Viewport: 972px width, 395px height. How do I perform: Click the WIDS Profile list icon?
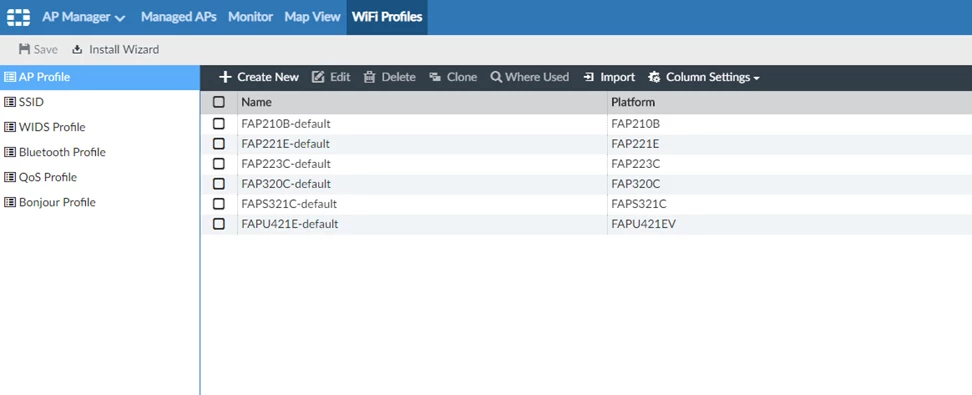[10, 127]
